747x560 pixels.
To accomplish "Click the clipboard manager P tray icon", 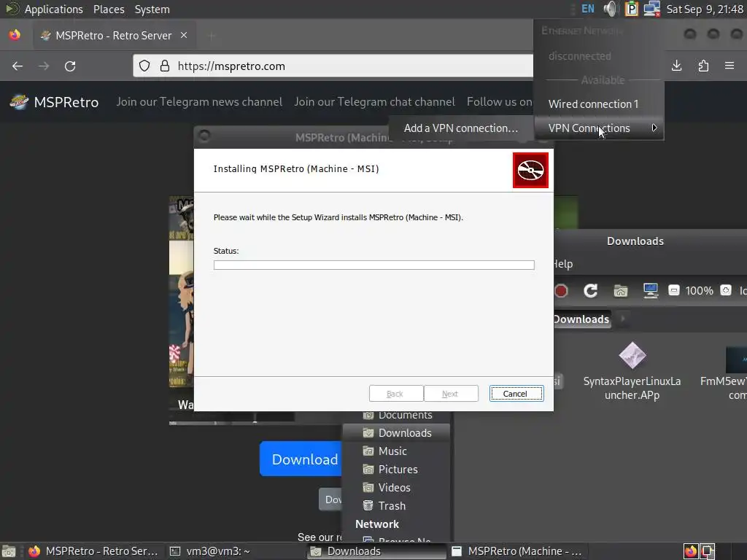I will coord(632,9).
